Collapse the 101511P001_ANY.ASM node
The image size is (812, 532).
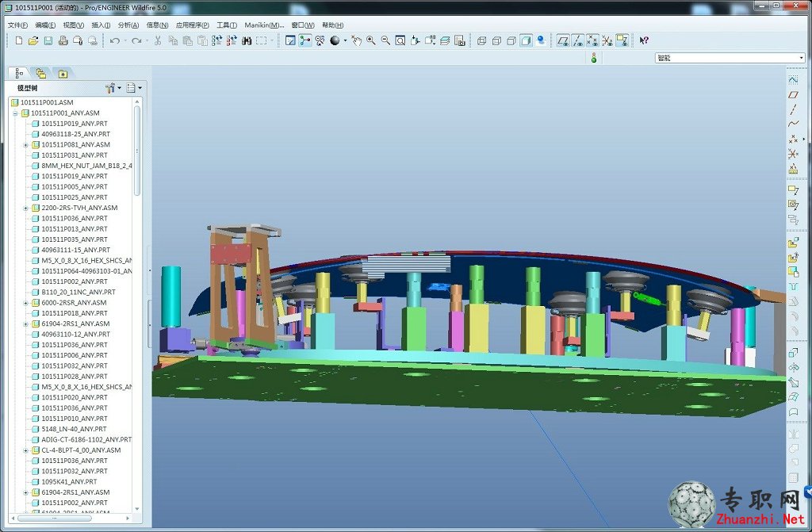15,113
